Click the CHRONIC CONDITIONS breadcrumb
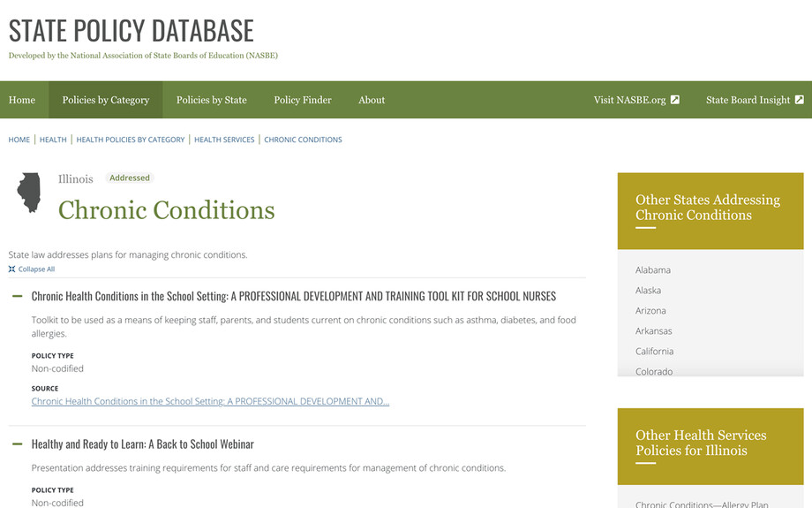This screenshot has width=812, height=508. [x=303, y=140]
